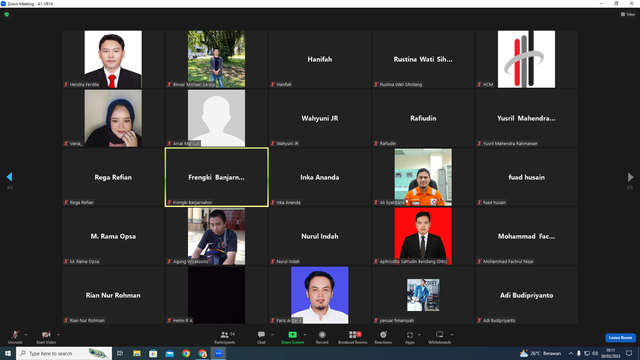Click the green Share Screen icon
This screenshot has height=360, width=640.
click(x=292, y=335)
